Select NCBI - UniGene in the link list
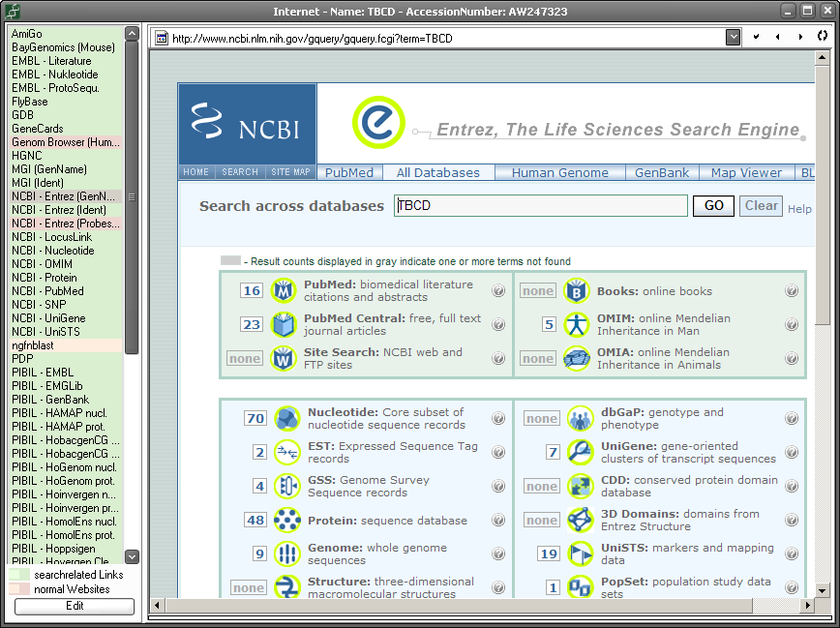Screen dimensions: 840x628 click(67, 318)
